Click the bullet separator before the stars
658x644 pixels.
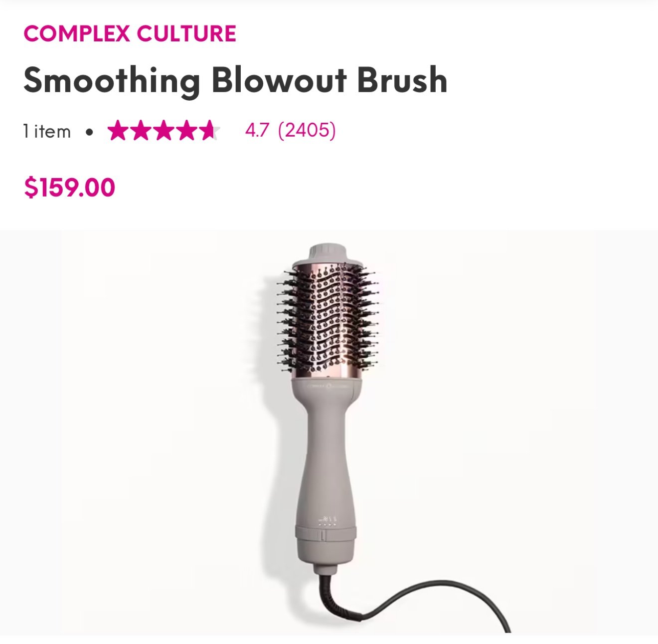[x=89, y=132]
